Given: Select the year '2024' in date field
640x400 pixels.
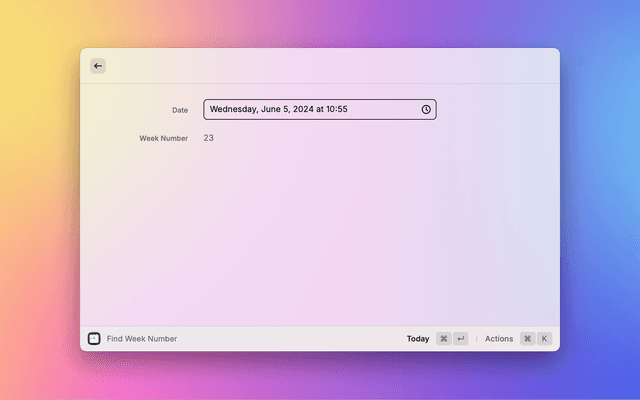Looking at the screenshot, I should (304, 110).
